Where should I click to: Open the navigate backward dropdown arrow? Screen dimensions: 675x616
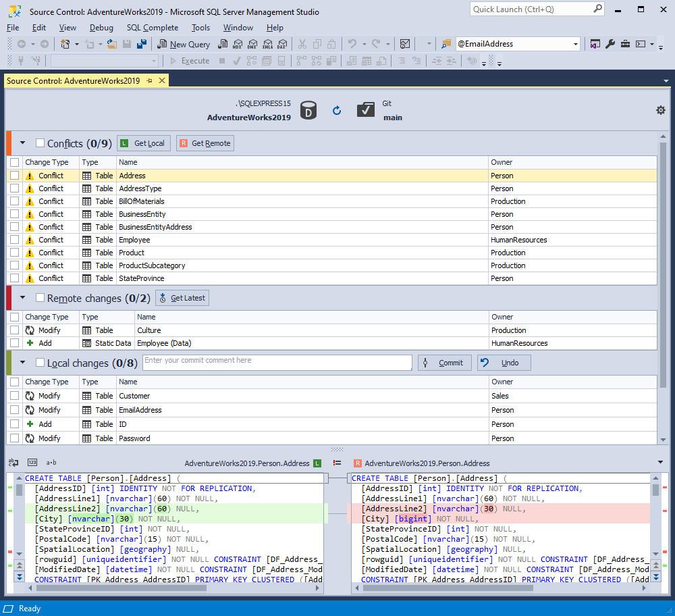click(x=32, y=44)
